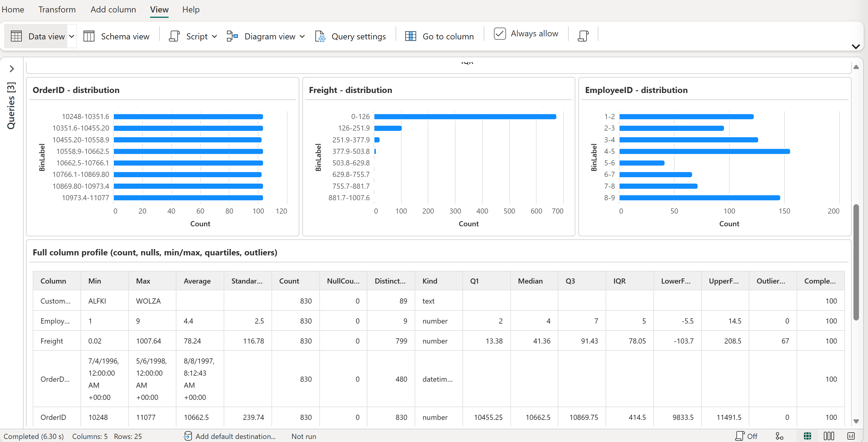
Task: Click the Data view table icon
Action: click(16, 36)
